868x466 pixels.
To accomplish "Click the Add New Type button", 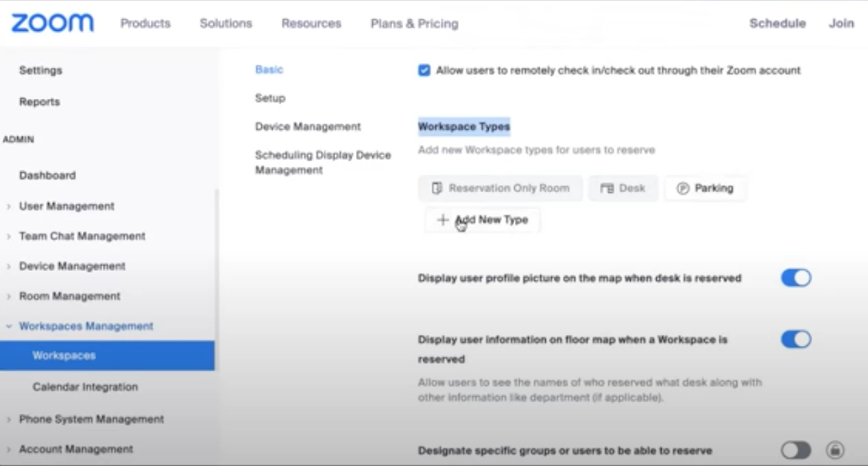I will [x=483, y=220].
